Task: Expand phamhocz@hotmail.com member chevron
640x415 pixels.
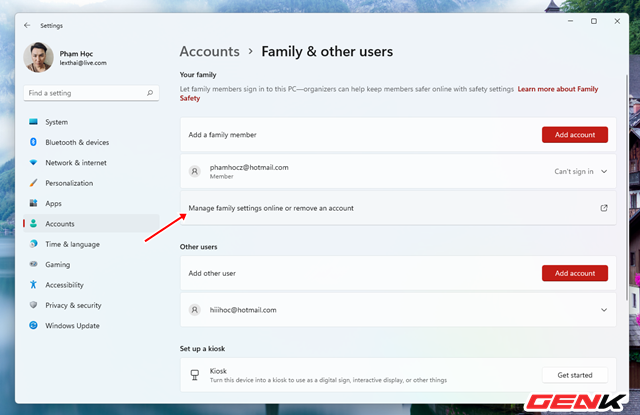Action: click(x=604, y=171)
